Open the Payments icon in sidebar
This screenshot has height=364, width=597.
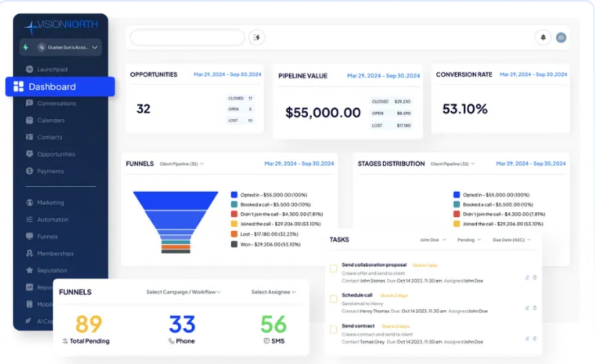[29, 171]
